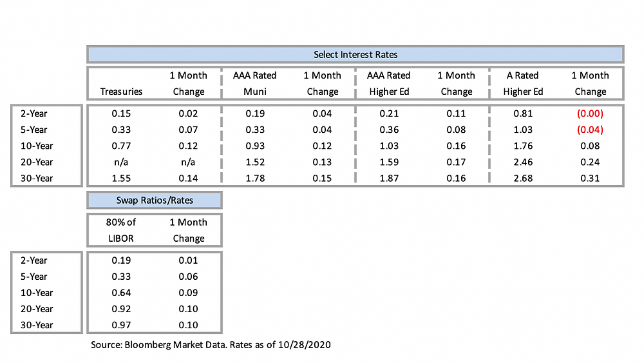The height and width of the screenshot is (363, 644).
Task: Click the 2-Year AAA Higher Ed rate 0.21
Action: click(389, 114)
